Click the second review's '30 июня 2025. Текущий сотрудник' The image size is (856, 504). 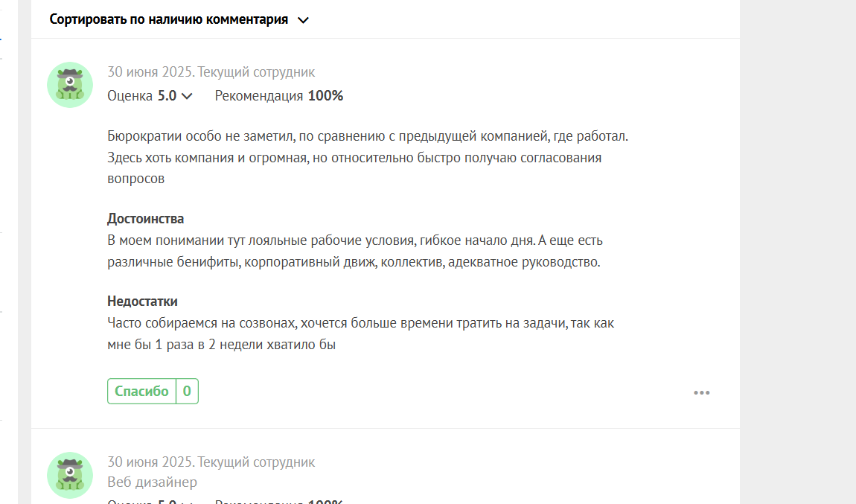click(211, 462)
